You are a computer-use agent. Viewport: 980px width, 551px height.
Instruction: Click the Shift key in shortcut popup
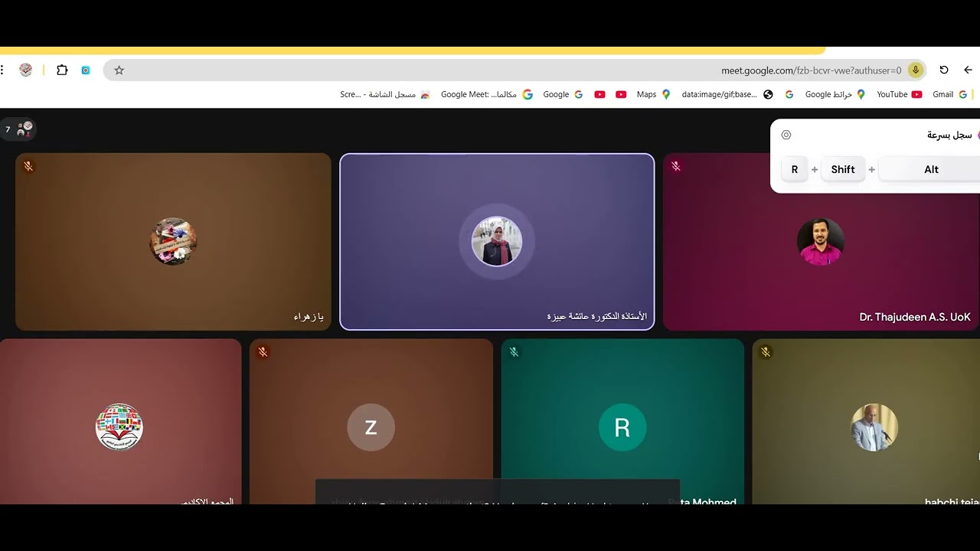coord(843,169)
